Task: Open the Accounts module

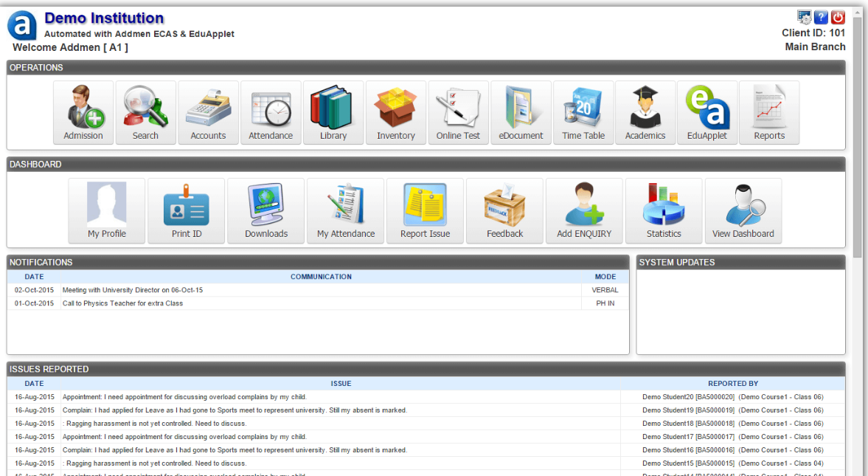Action: [x=208, y=112]
